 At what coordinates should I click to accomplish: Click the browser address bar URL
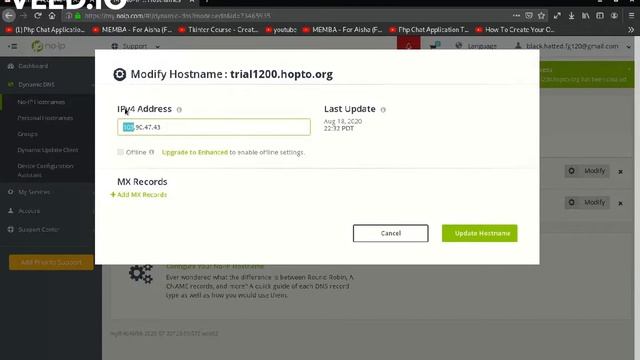point(178,16)
